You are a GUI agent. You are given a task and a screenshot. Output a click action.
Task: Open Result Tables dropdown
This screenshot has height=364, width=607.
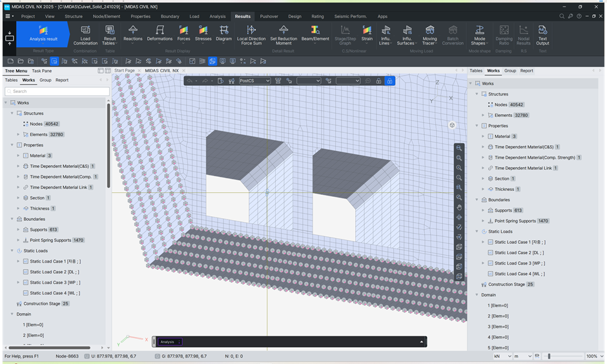coord(110,35)
